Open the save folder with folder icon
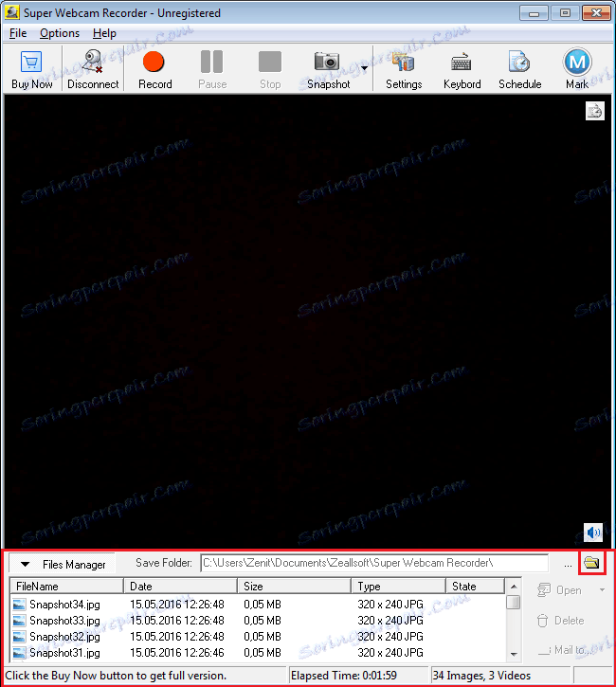616x687 pixels. [x=592, y=563]
